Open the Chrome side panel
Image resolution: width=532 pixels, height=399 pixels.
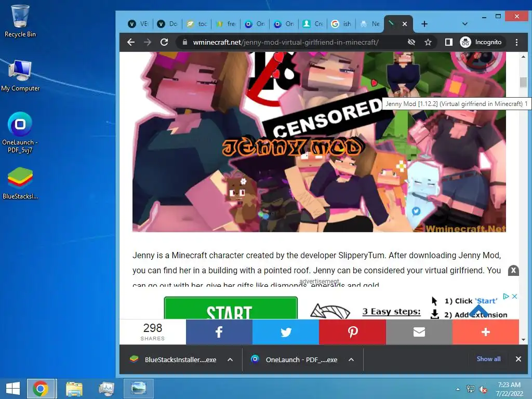click(448, 42)
